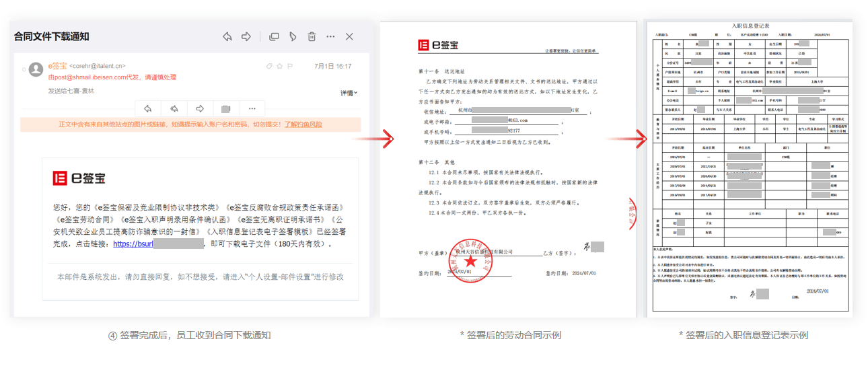Screen dimensions: 868x368
Task: Click the small tag icon beside the timestamp
Action: tap(269, 66)
